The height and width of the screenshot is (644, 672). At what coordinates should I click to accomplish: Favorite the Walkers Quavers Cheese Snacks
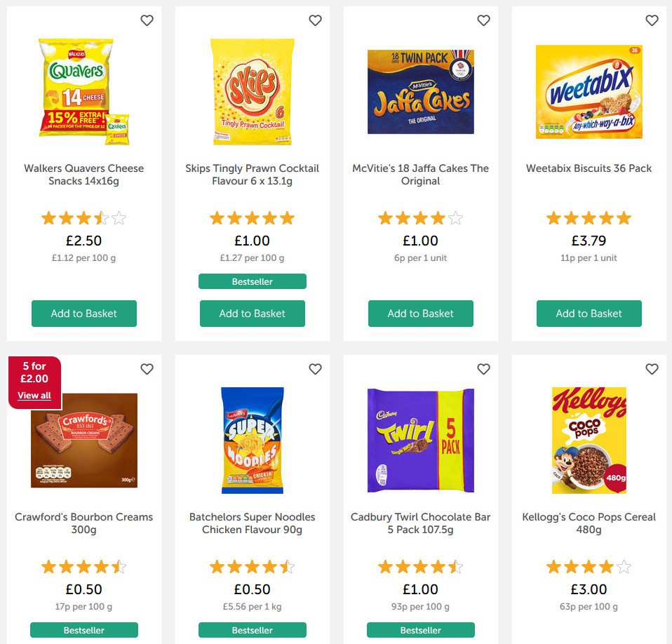coord(147,20)
